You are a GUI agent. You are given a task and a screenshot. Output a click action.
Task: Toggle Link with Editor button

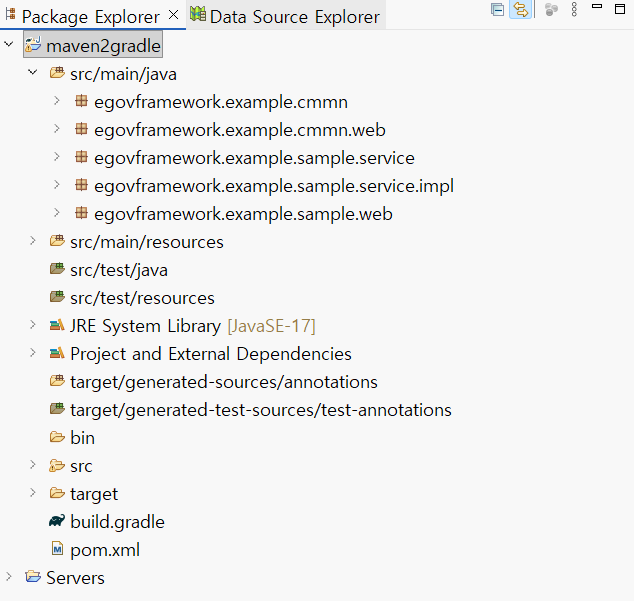click(x=520, y=11)
